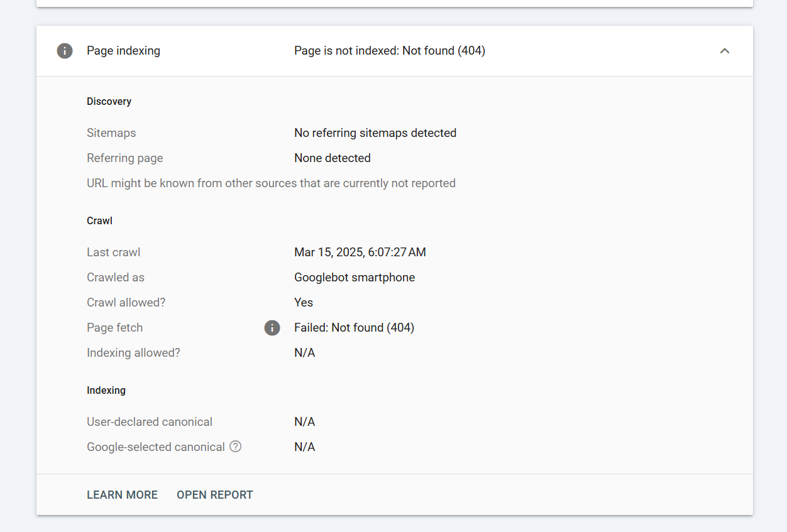This screenshot has width=787, height=532.
Task: Click the info icon beside Page fetch
Action: 272,328
